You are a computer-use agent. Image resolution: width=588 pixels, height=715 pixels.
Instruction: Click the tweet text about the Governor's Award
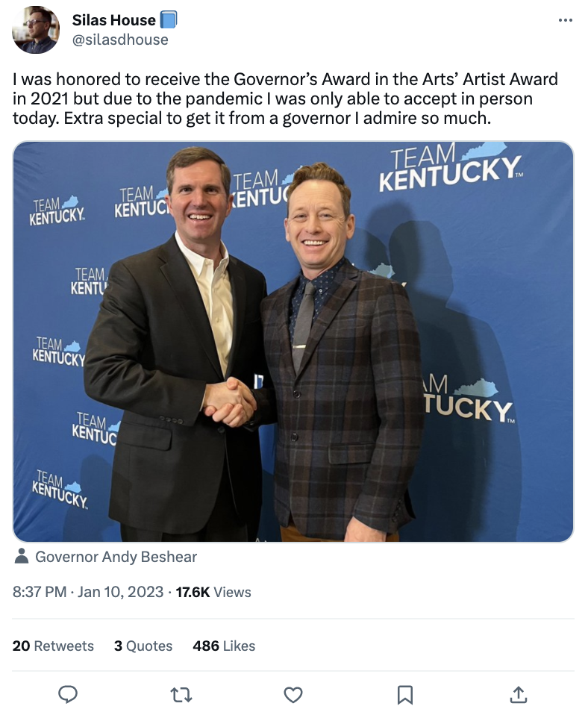285,99
